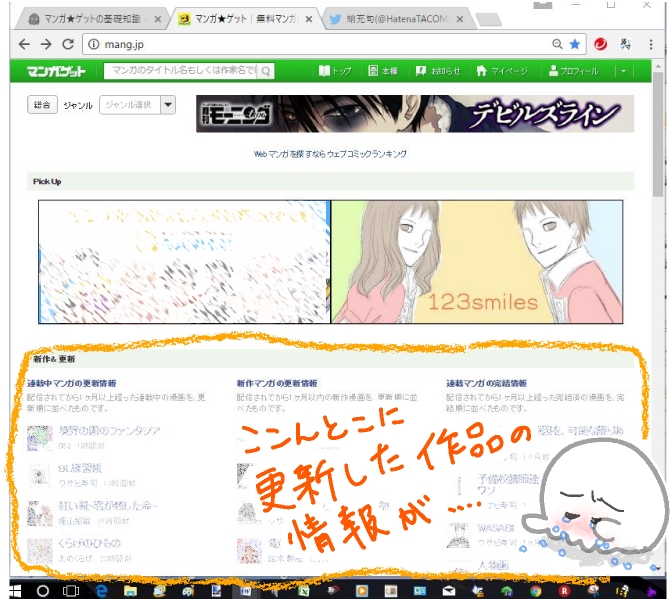Viewport: 672px width, 599px height.
Task: Click the マンガのタイトル名 search input field
Action: point(181,71)
